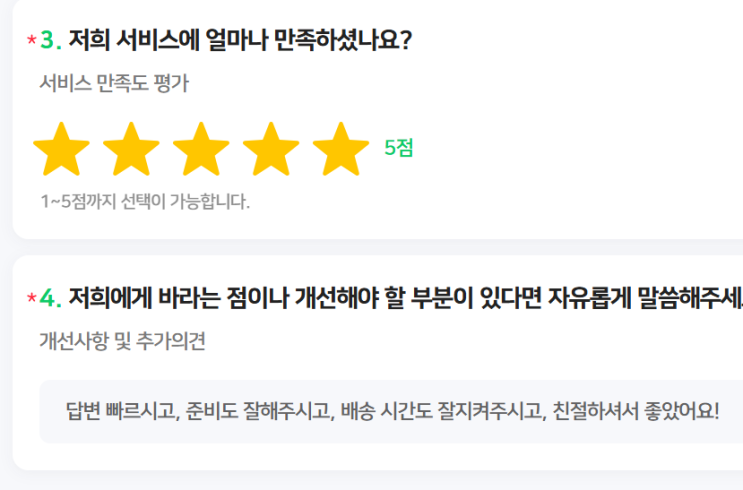The height and width of the screenshot is (490, 743).
Task: Focus the improvement feedback text field
Action: pyautogui.click(x=392, y=411)
